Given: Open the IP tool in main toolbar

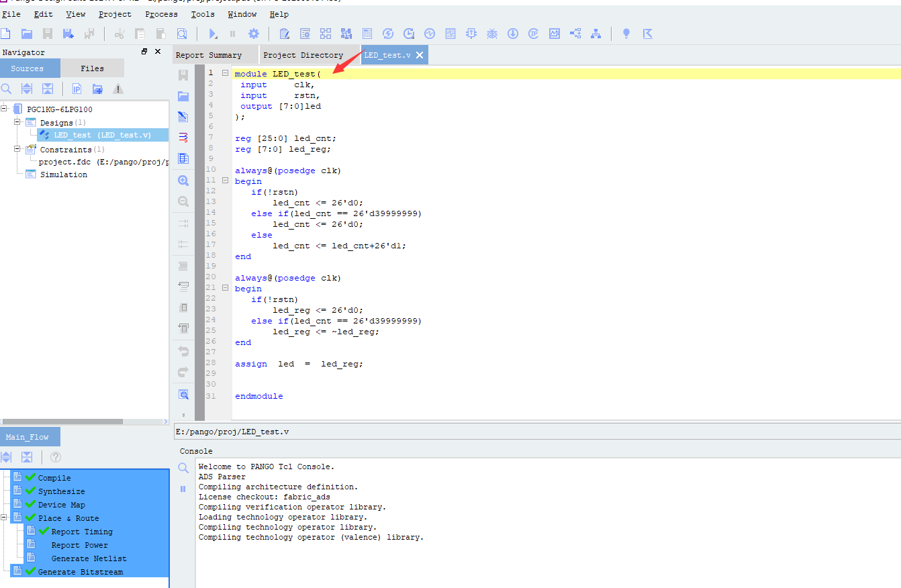Looking at the screenshot, I should [534, 34].
